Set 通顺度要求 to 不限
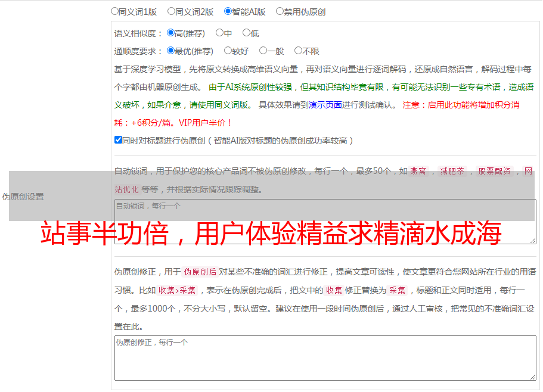 click(x=298, y=51)
